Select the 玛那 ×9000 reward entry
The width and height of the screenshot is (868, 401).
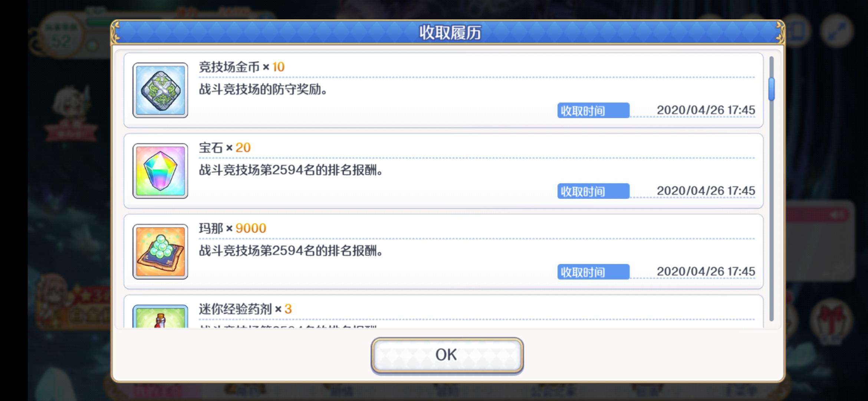click(443, 252)
